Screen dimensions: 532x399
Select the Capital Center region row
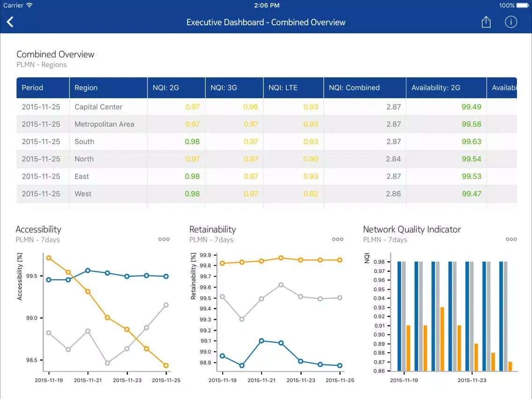(x=98, y=107)
